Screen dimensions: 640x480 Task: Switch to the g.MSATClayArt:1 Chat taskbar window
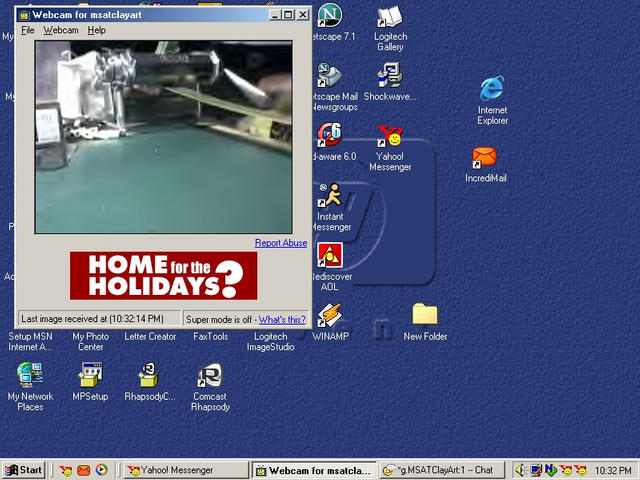coord(442,470)
